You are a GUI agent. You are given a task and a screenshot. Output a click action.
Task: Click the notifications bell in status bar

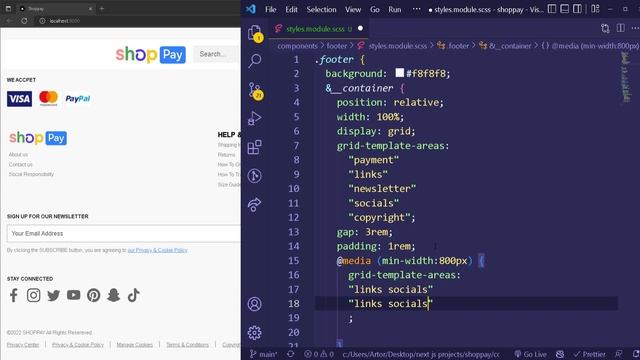(x=636, y=354)
